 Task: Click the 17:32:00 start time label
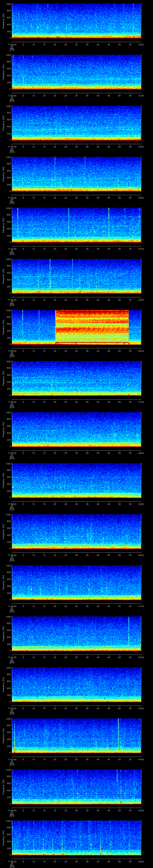[x=12, y=198]
